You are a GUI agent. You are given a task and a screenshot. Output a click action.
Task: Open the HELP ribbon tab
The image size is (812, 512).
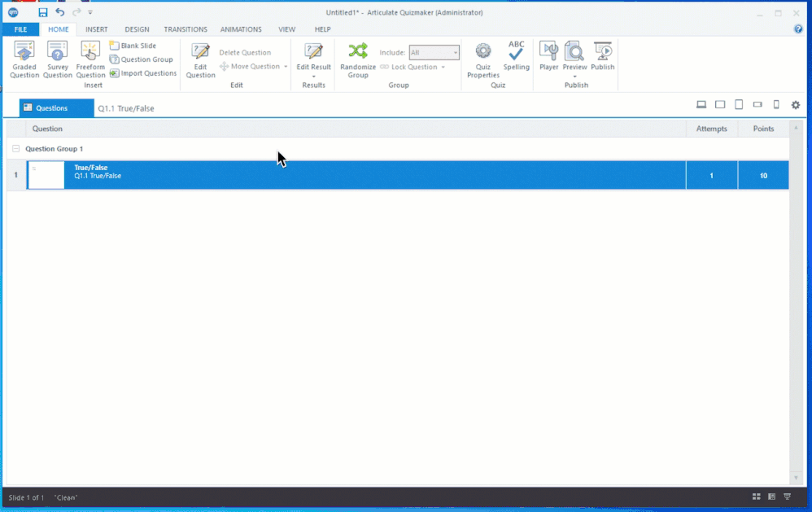[322, 29]
